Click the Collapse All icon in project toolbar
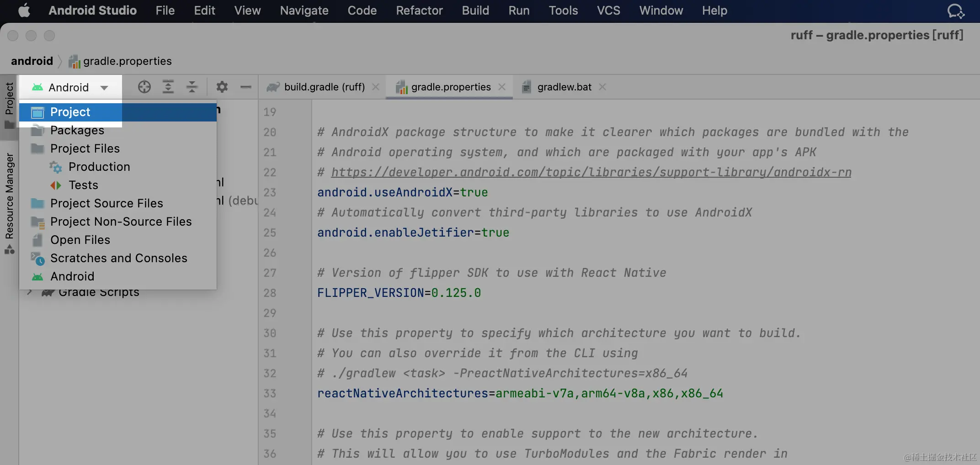 (x=192, y=87)
